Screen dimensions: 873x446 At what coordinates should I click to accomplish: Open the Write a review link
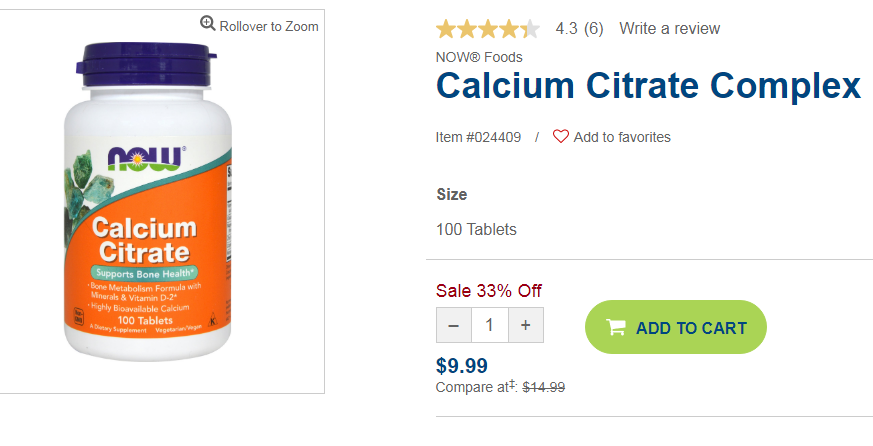click(670, 28)
